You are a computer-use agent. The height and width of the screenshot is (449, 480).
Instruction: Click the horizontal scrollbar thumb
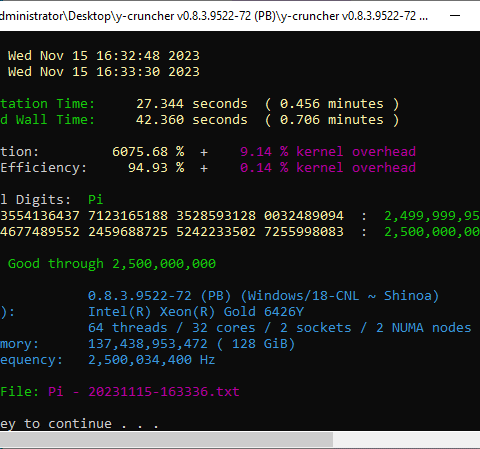pos(166,440)
